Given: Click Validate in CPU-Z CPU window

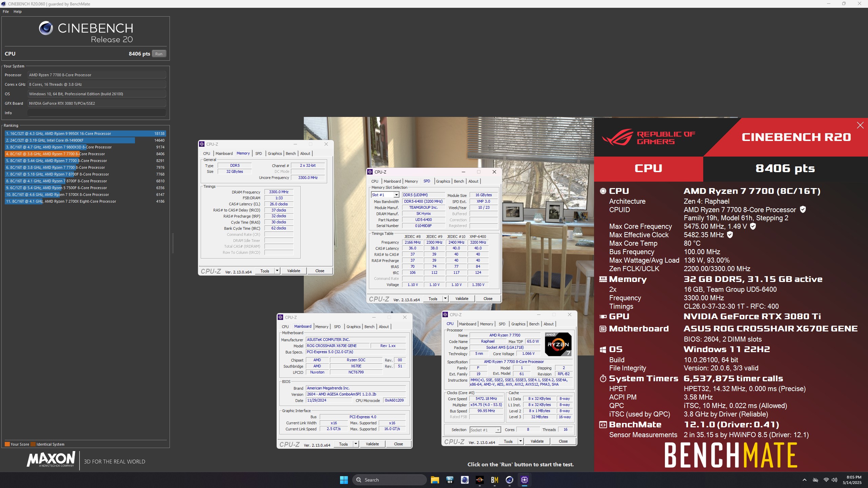Looking at the screenshot, I should click(537, 441).
